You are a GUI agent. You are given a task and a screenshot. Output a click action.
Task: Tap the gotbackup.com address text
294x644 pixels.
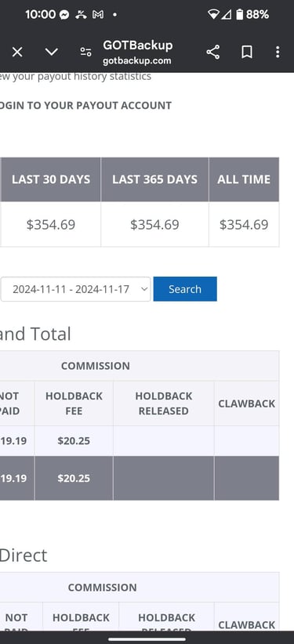pyautogui.click(x=136, y=61)
